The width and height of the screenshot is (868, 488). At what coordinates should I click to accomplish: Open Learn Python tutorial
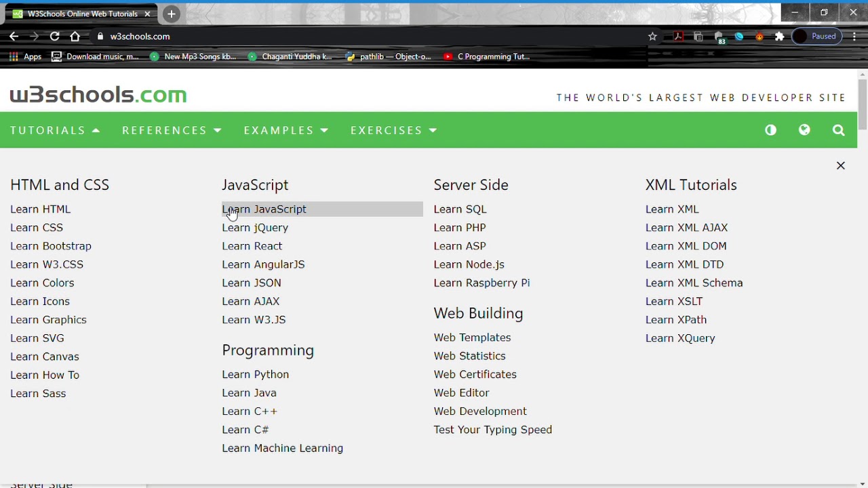255,375
